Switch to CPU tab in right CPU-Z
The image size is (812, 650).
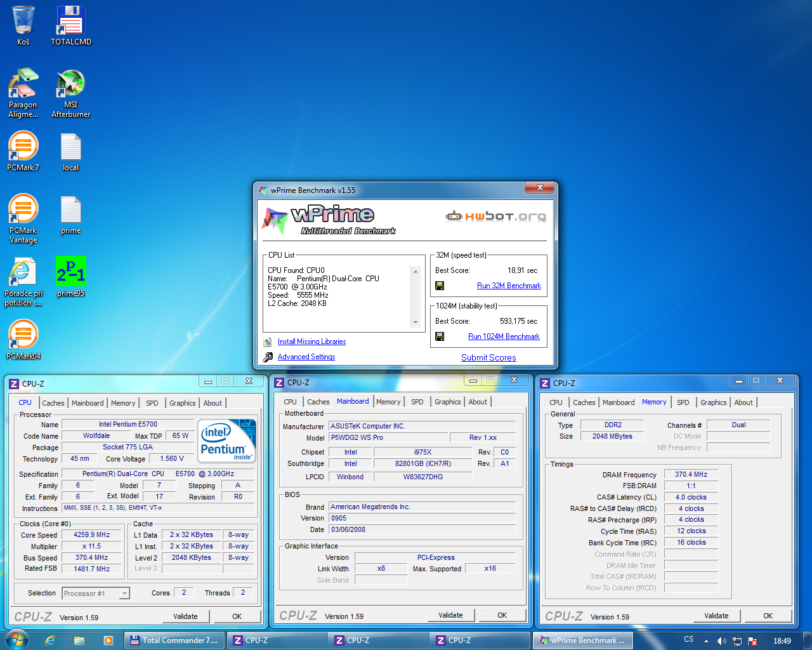[556, 402]
